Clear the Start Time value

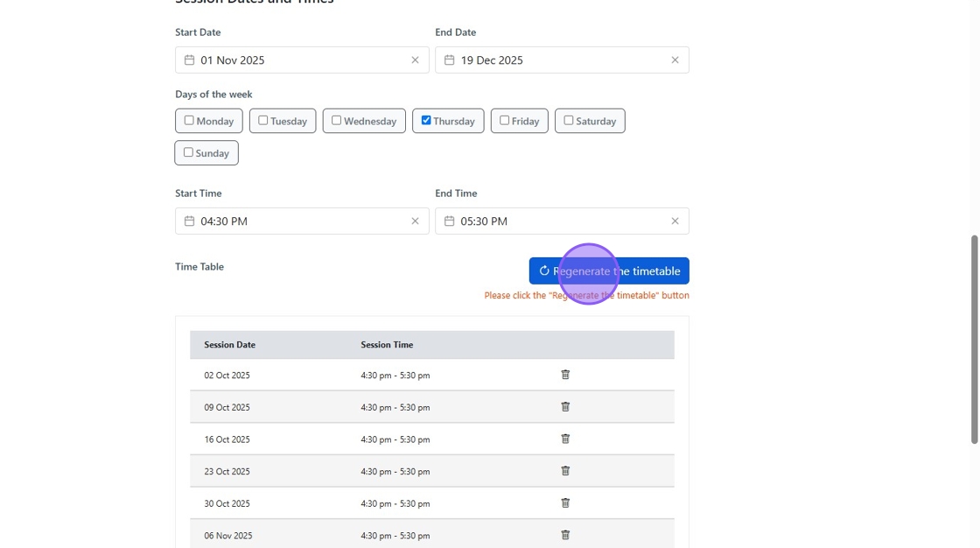click(x=415, y=221)
